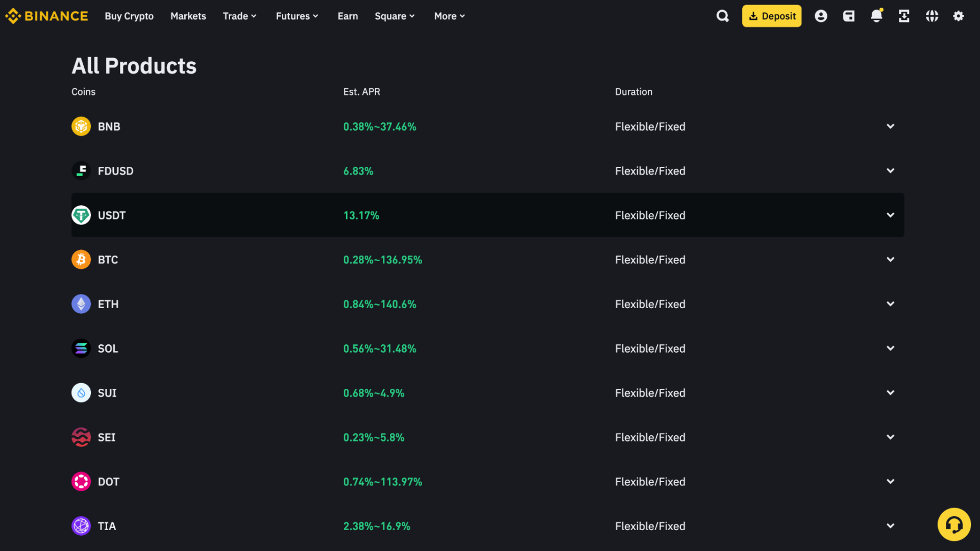
Task: Click the Duration column header
Action: (633, 92)
